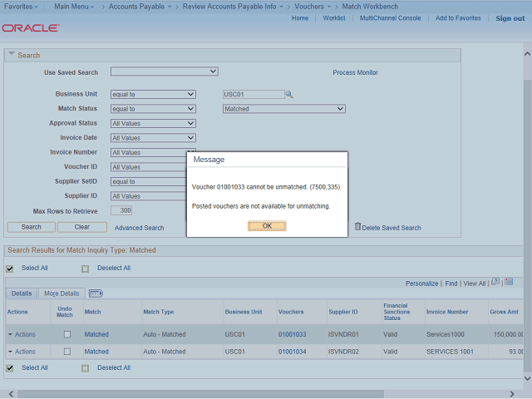Switch to the More Details tab

tap(62, 293)
